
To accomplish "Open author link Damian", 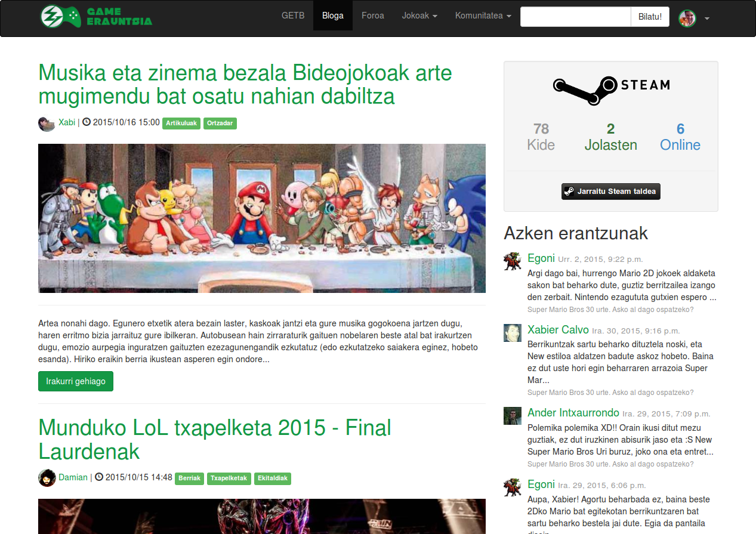I will point(73,477).
